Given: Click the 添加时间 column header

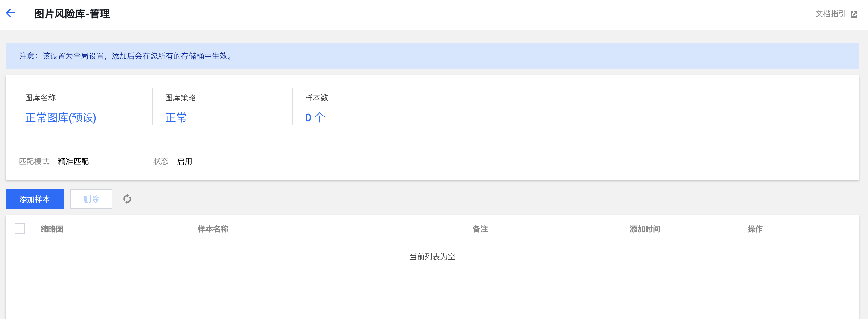Looking at the screenshot, I should (x=645, y=229).
